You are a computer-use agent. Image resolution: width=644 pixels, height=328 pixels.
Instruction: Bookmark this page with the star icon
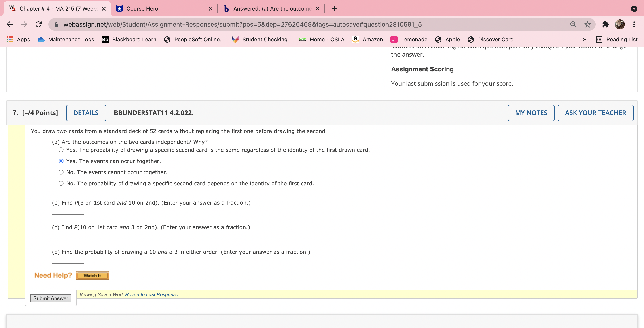tap(587, 24)
